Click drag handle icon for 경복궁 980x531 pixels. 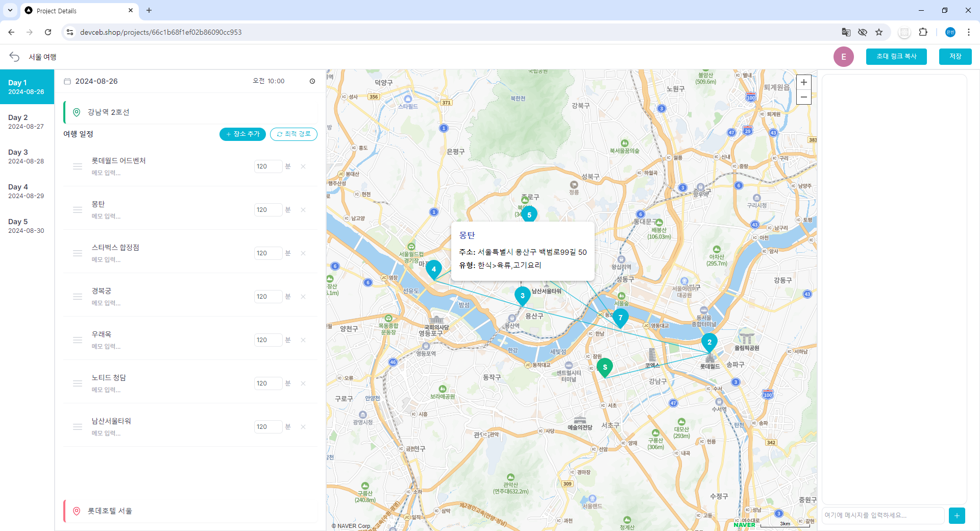[78, 297]
